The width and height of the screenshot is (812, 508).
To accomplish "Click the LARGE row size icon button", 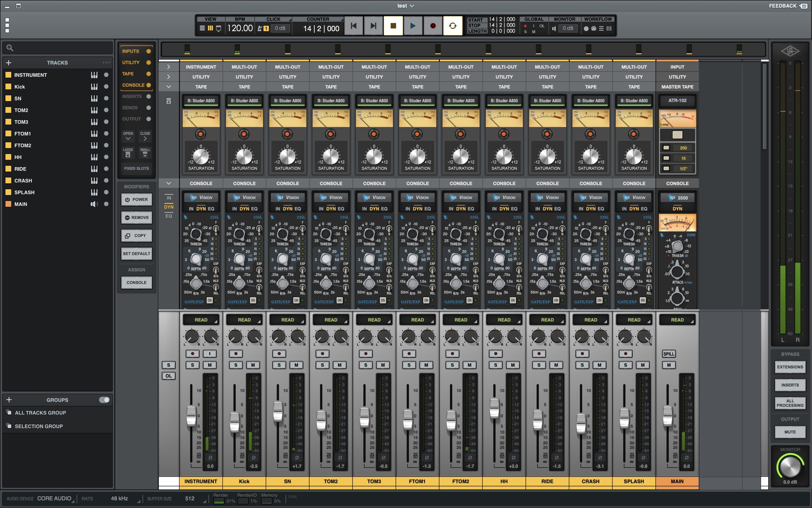I will click(x=128, y=152).
